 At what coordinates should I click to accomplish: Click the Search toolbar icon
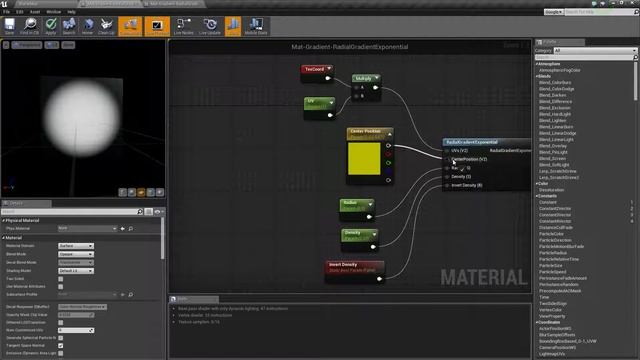click(69, 26)
